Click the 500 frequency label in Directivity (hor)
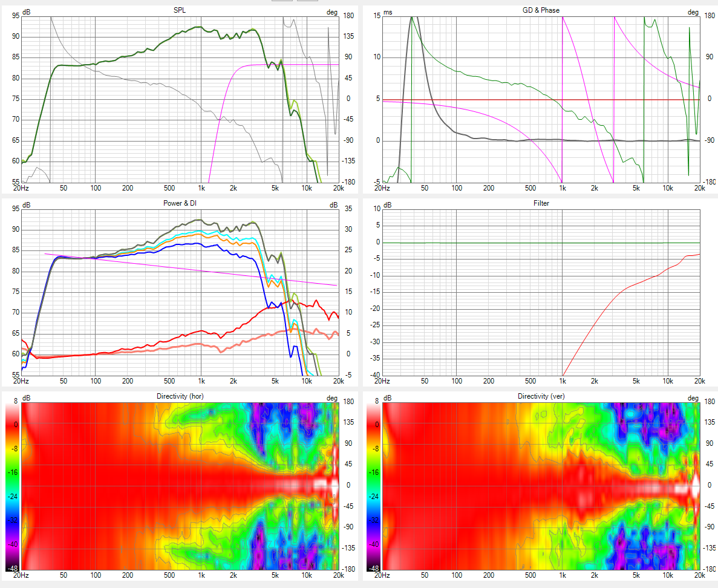The width and height of the screenshot is (718, 588). click(x=169, y=575)
